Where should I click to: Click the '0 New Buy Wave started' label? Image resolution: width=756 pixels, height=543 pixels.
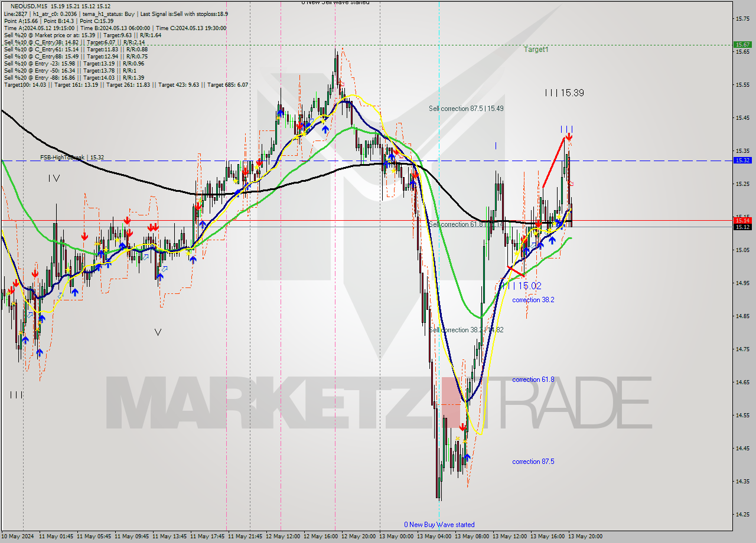[x=439, y=525]
